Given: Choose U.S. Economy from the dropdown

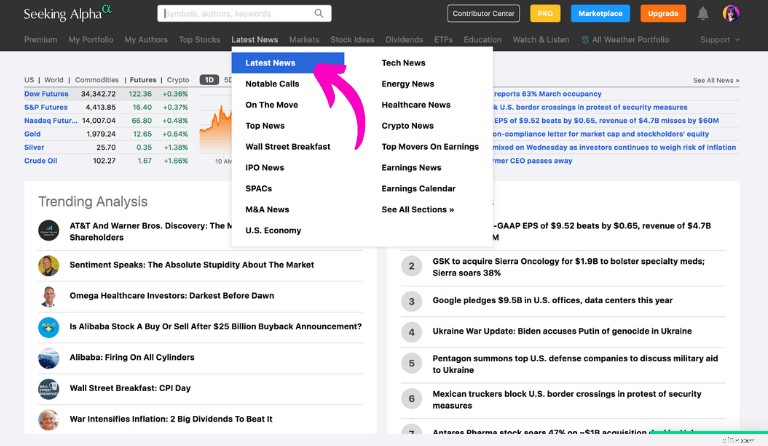Looking at the screenshot, I should pyautogui.click(x=273, y=231).
